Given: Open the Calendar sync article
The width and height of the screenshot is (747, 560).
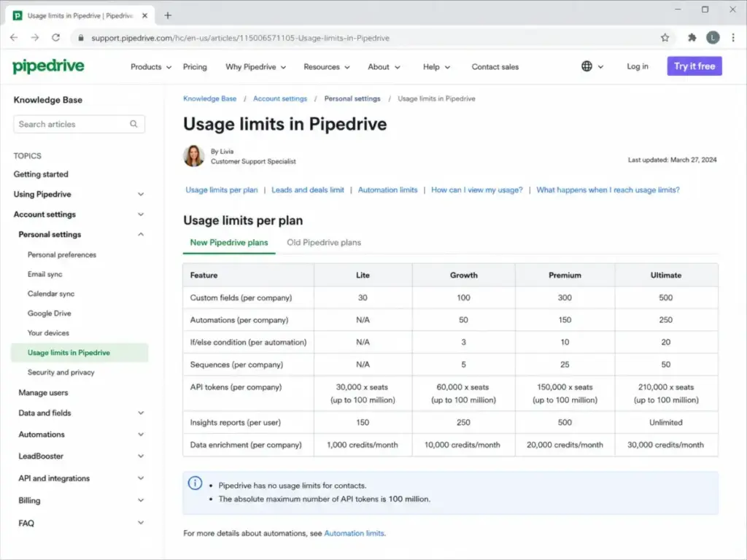Looking at the screenshot, I should [x=51, y=294].
